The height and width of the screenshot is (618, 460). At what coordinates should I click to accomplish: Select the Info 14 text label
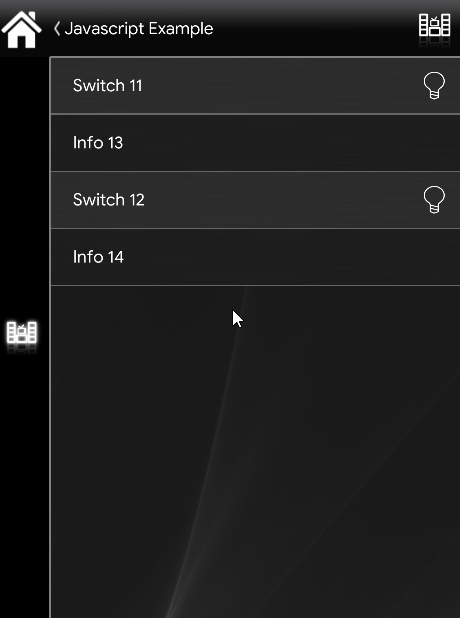(x=98, y=257)
